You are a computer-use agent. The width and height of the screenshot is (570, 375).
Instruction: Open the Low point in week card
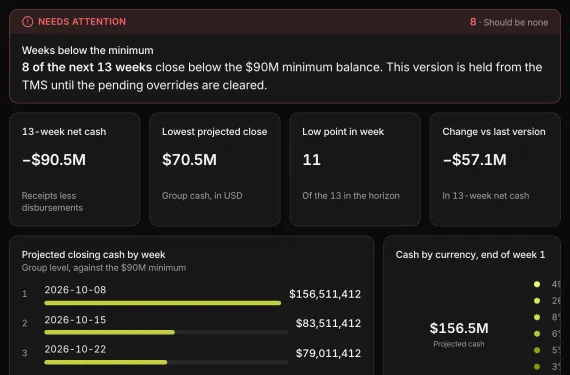[355, 169]
